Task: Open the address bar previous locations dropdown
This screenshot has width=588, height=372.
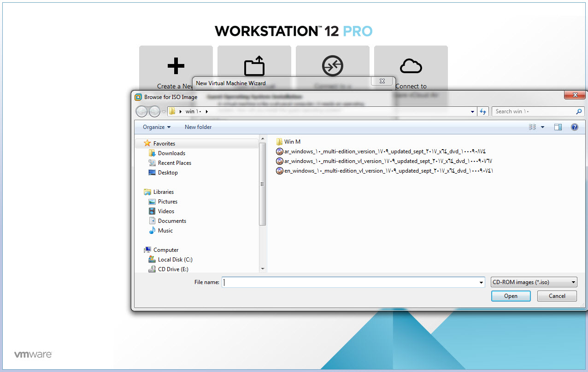Action: pos(473,111)
